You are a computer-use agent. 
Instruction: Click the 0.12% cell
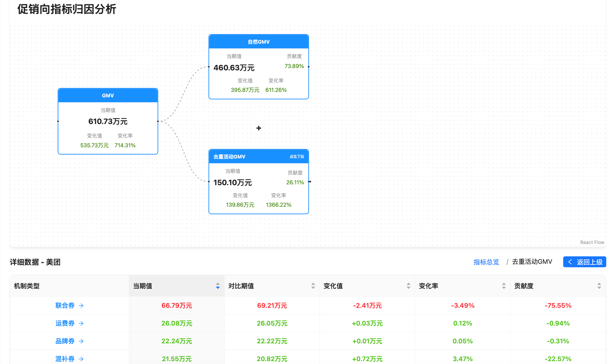point(463,323)
